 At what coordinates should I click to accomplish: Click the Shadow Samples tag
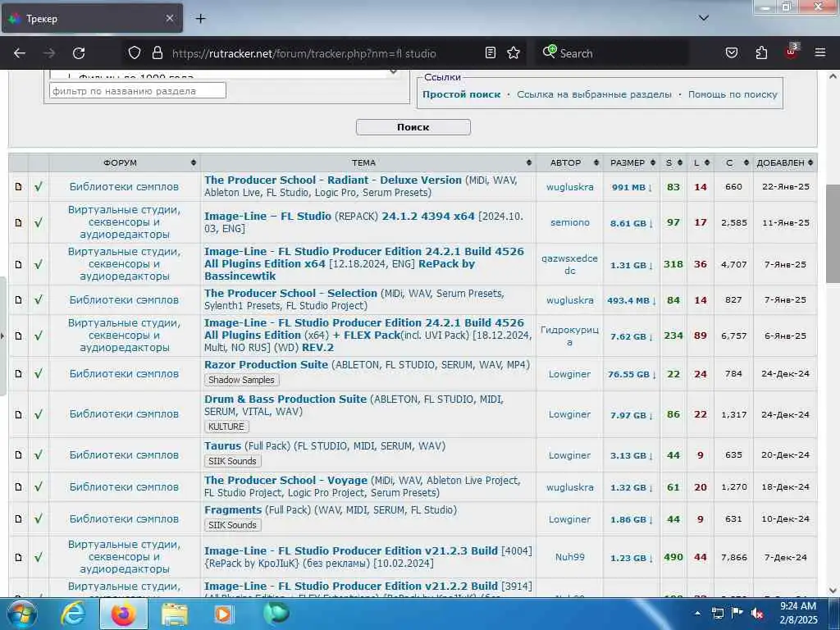click(241, 380)
